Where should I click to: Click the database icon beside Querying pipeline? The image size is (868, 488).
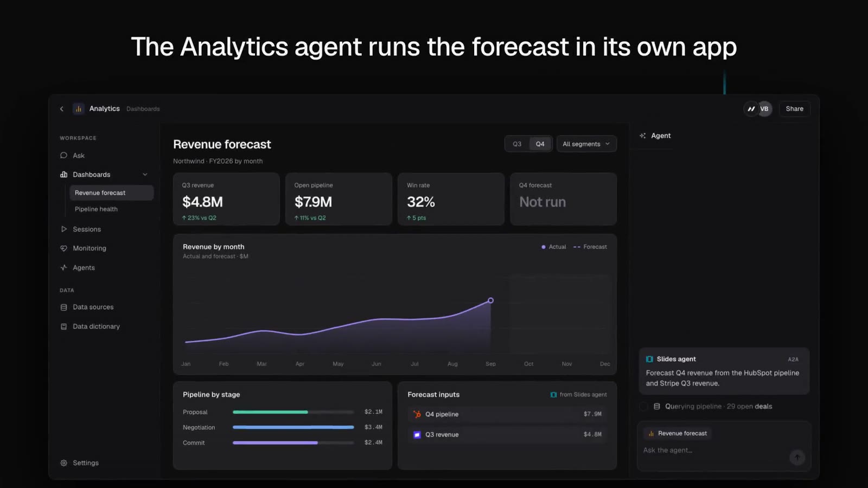pyautogui.click(x=656, y=407)
